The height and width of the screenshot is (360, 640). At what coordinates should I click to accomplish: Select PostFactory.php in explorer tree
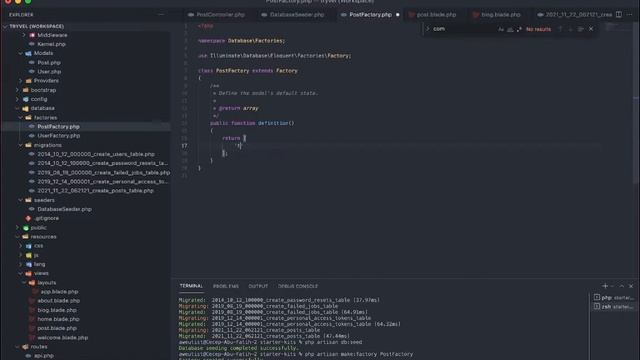[58, 127]
